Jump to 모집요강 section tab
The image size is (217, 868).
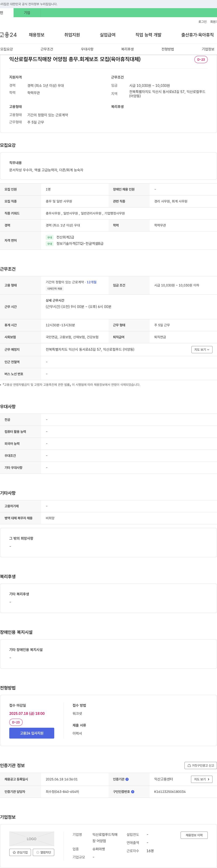[x=6, y=49]
